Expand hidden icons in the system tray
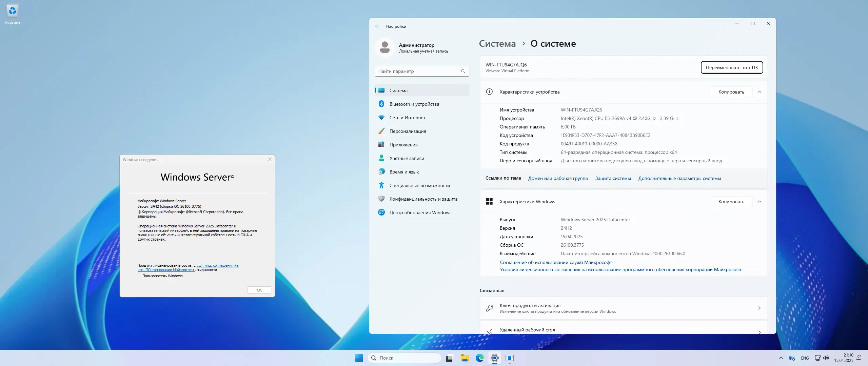 click(781, 358)
